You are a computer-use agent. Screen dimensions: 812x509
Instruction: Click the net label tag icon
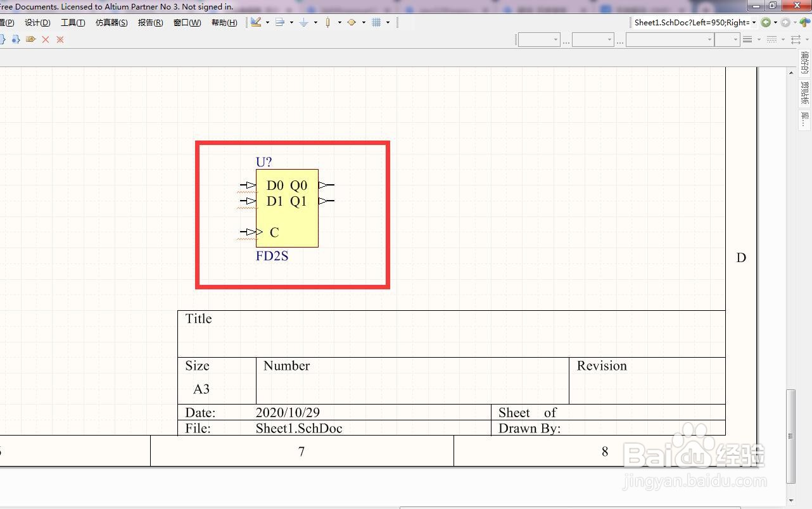click(x=31, y=39)
